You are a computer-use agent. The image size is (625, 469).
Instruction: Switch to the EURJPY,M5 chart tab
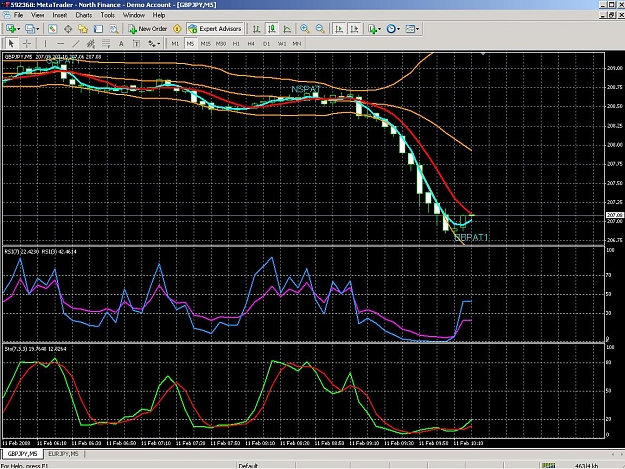(x=63, y=454)
